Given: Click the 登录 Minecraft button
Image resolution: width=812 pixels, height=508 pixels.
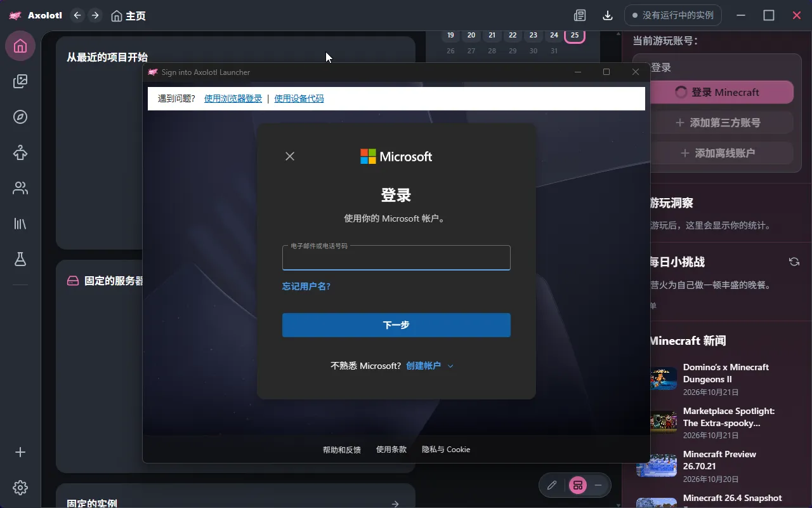Looking at the screenshot, I should pos(723,92).
